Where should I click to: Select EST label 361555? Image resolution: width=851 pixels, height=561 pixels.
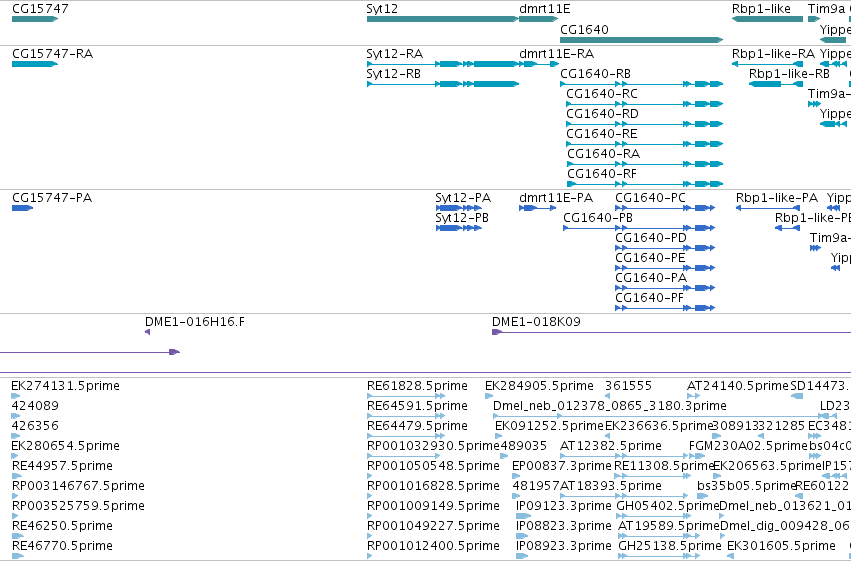tap(628, 386)
